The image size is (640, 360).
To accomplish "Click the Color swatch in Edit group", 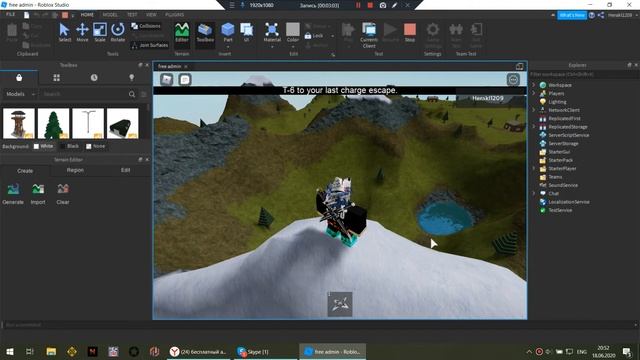I will (x=293, y=30).
